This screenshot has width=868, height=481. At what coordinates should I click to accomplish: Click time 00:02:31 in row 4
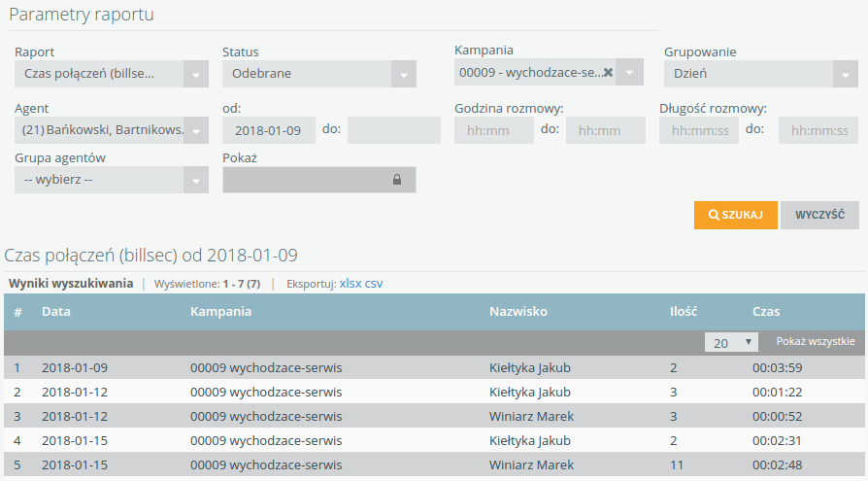click(x=777, y=440)
